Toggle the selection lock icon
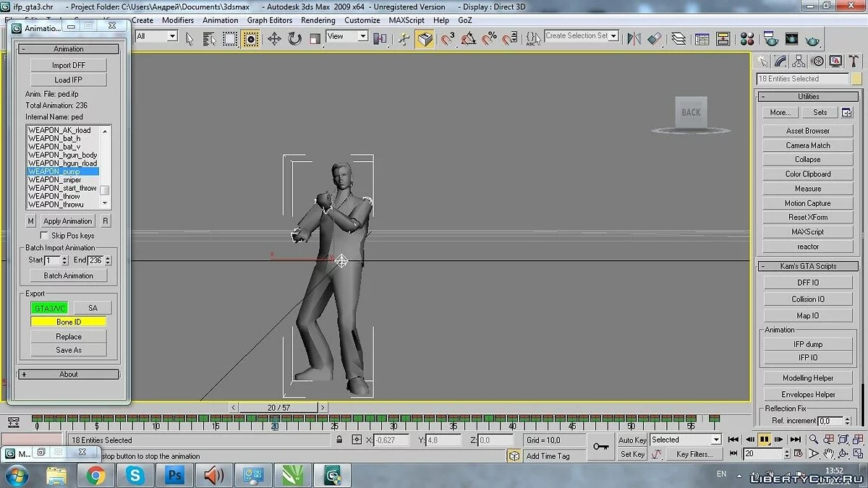The image size is (868, 488). [x=339, y=440]
